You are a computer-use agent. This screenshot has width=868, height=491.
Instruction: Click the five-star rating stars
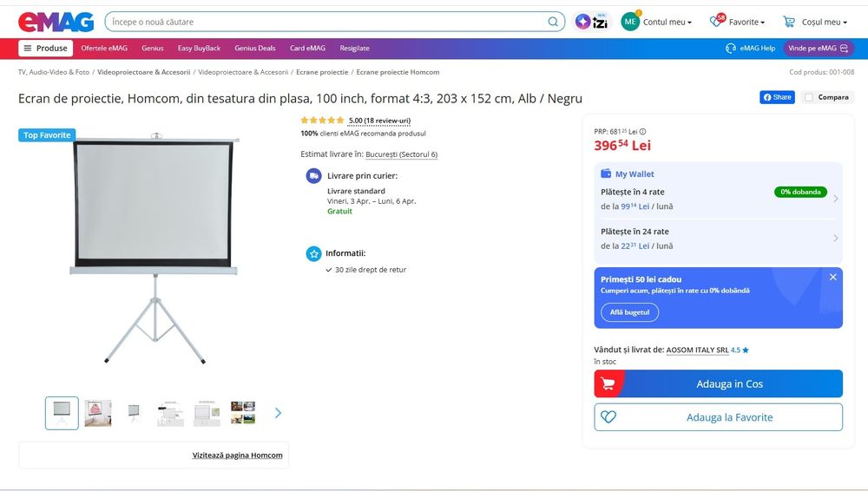[322, 120]
